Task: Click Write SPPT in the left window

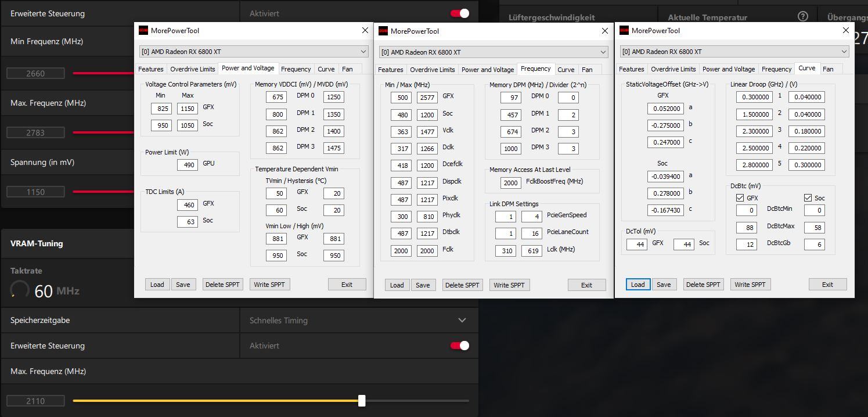Action: [x=269, y=285]
